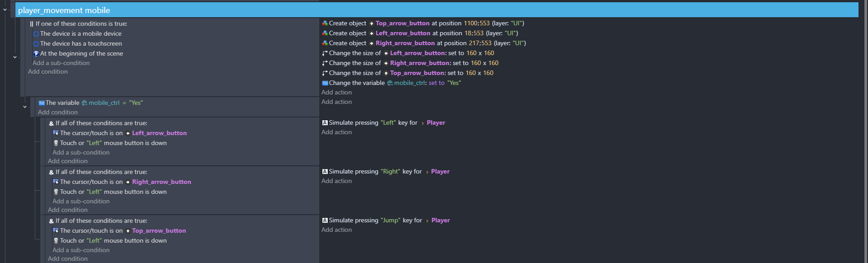Screen dimensions: 868x263
Task: Select the "If one of these conditions is true" row
Action: [x=81, y=24]
